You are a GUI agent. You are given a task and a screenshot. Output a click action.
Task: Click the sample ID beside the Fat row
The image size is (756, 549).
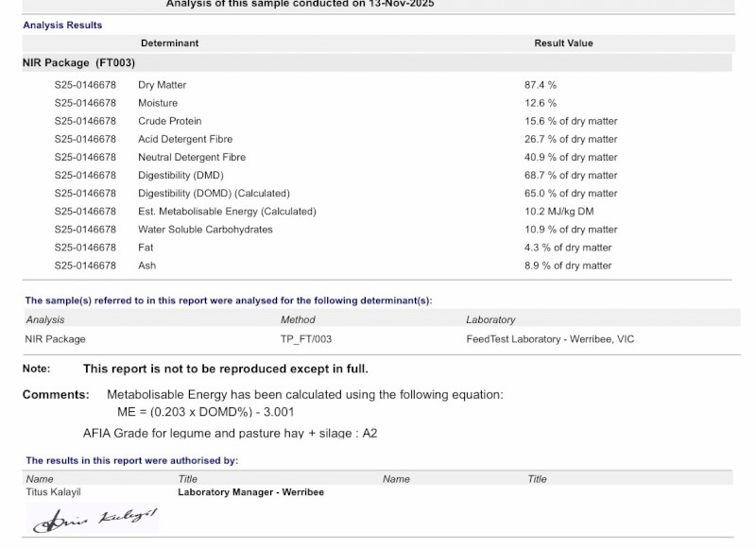[x=85, y=248]
